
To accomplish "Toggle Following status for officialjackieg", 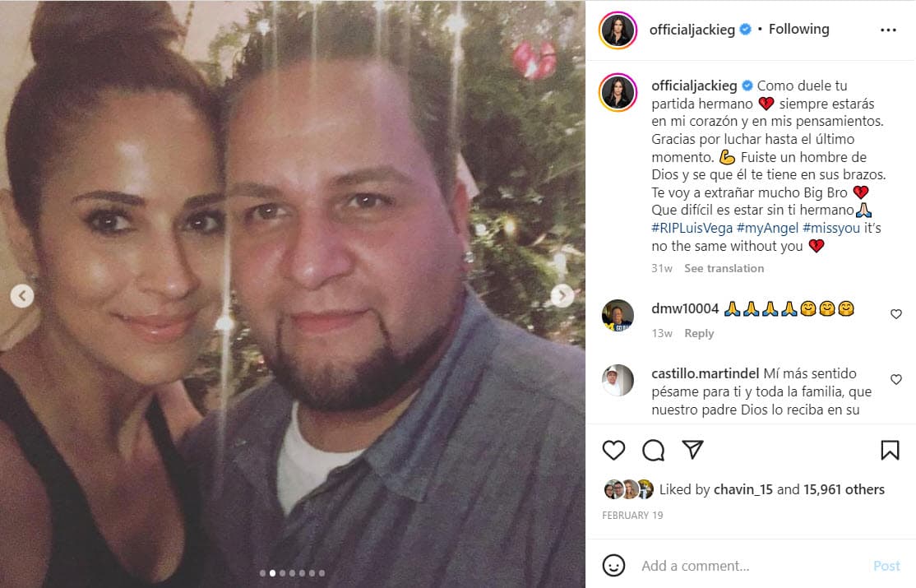I will pyautogui.click(x=798, y=28).
